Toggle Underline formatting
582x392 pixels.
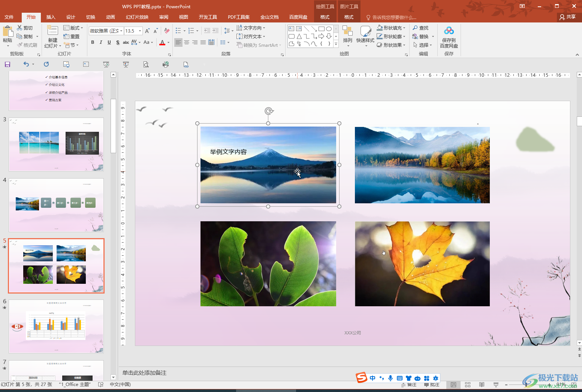tap(109, 42)
